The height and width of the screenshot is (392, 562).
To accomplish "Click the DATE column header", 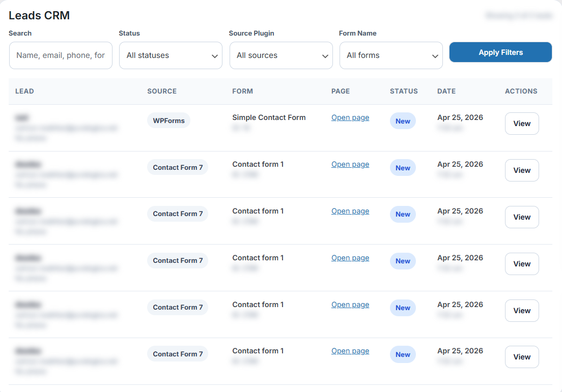I will coord(446,92).
